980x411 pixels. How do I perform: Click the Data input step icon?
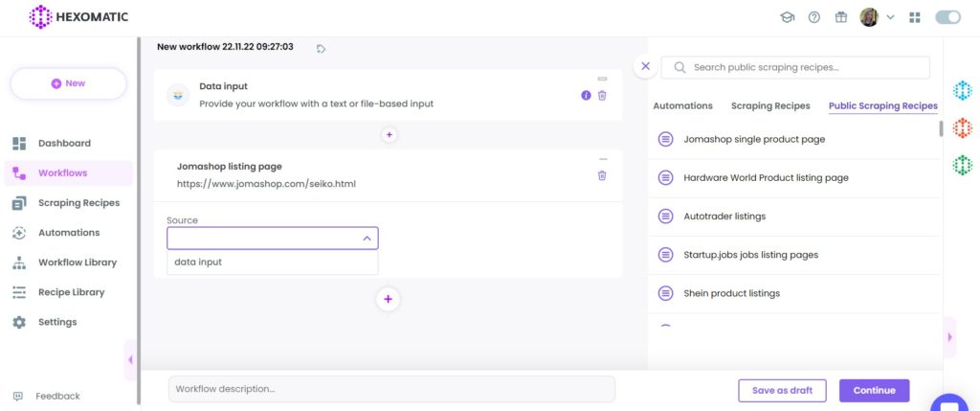(x=177, y=95)
